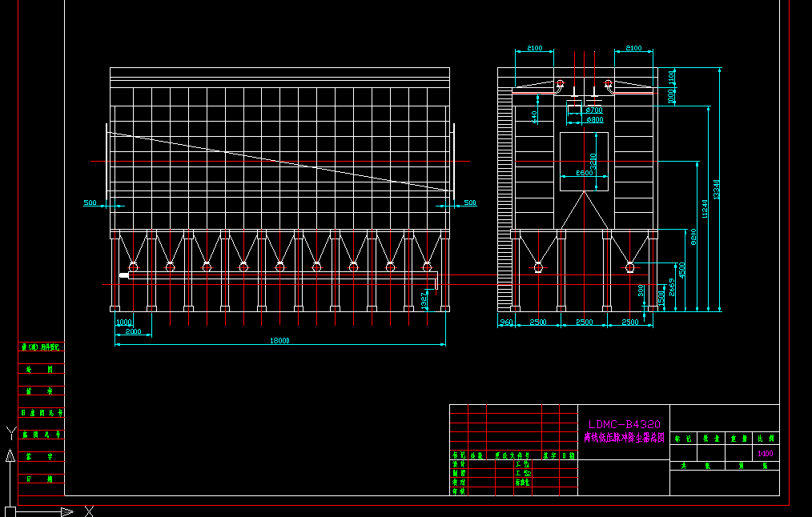Select the 960 dimension under the ladder

(x=505, y=322)
